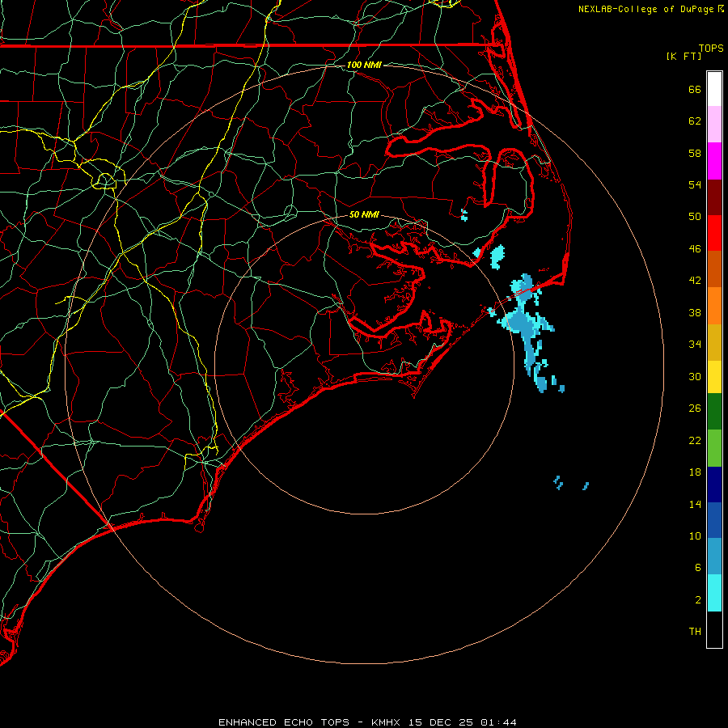Click the '66' legend value label

695,89
